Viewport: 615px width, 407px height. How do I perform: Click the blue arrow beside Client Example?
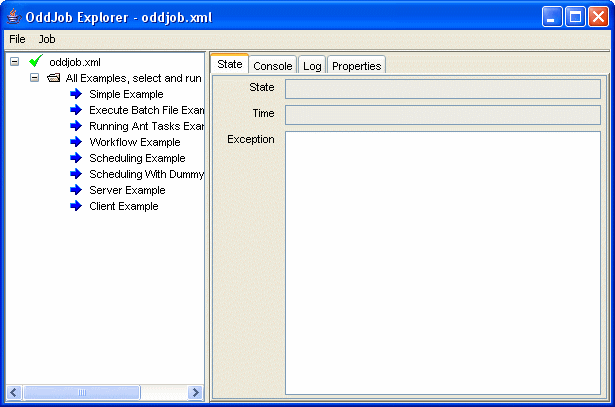[77, 206]
